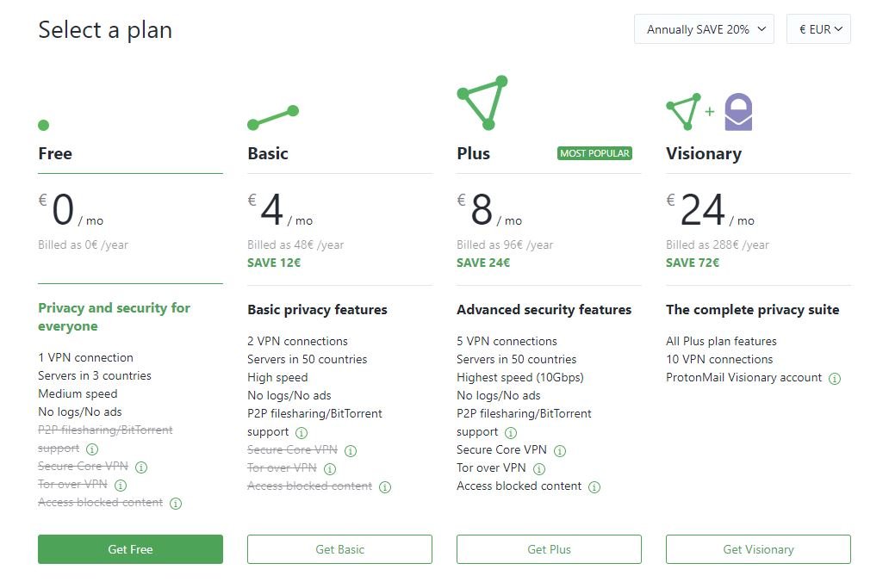Click the Plus plan triangle logo
Screen dimensions: 889x588
(482, 103)
